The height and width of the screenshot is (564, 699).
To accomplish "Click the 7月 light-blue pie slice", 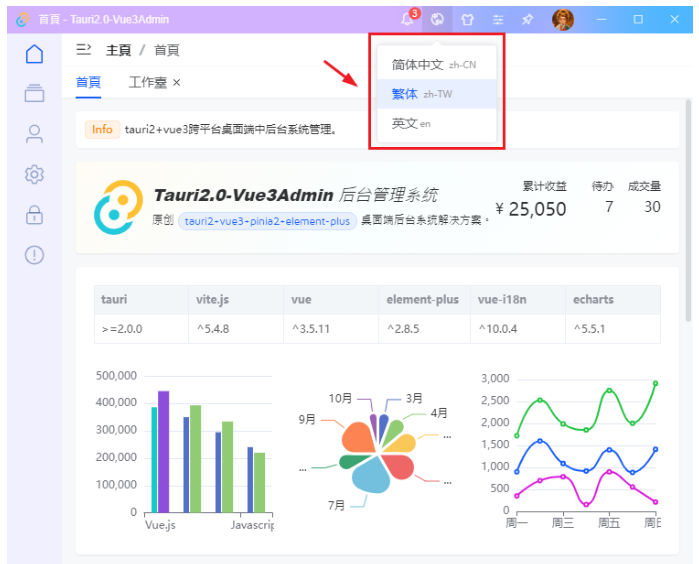I will coord(369,476).
